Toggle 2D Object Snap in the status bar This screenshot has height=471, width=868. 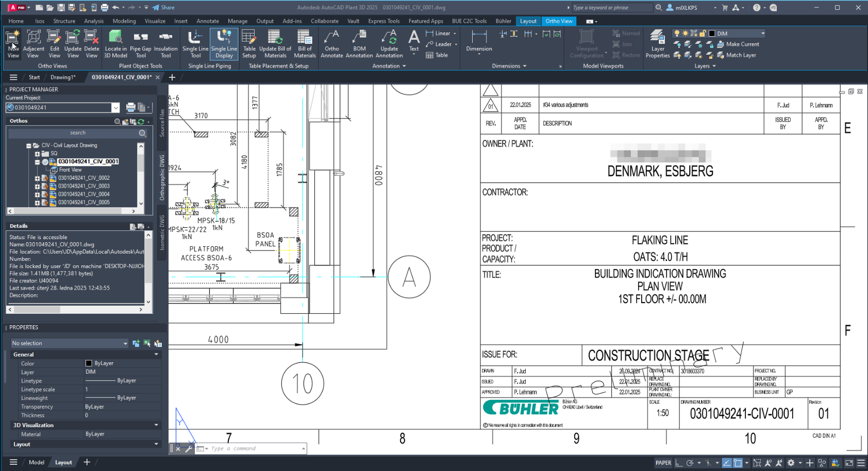point(738,463)
